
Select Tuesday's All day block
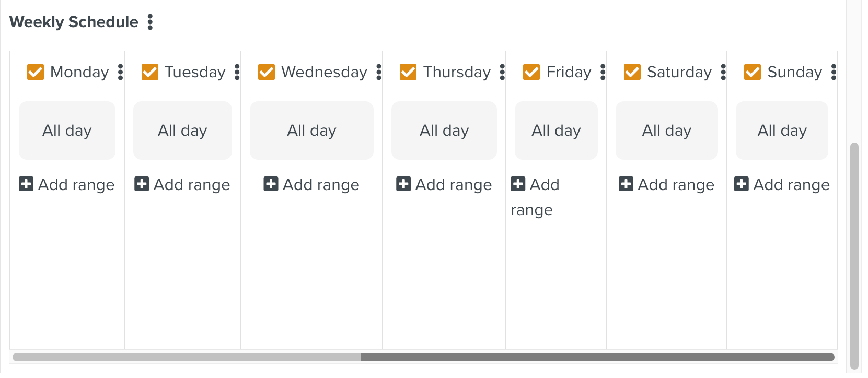(x=182, y=131)
